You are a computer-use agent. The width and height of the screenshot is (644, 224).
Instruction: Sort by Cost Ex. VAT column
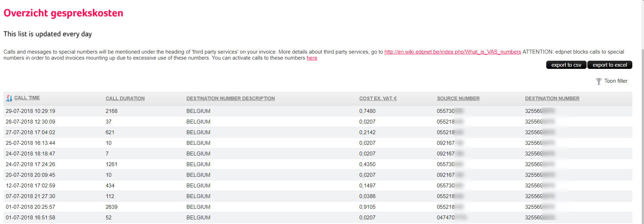378,98
